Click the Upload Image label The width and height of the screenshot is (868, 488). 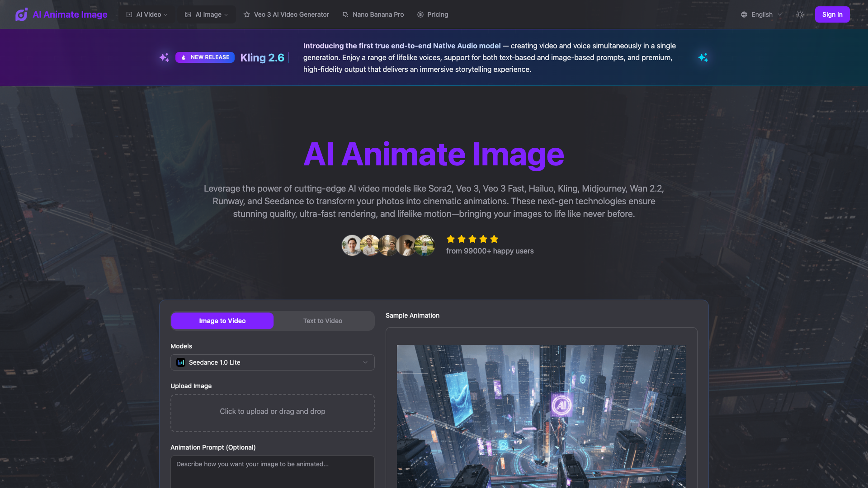point(191,386)
